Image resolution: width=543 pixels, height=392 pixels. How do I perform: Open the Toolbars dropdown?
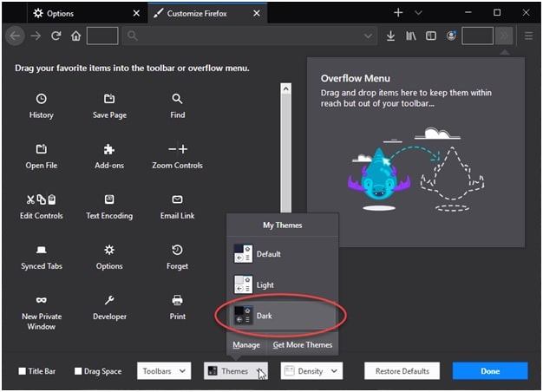point(164,371)
